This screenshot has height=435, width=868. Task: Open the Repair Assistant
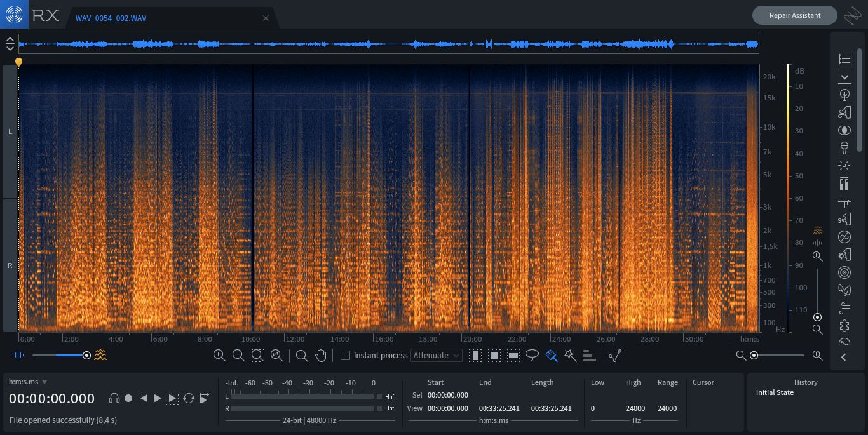point(794,15)
